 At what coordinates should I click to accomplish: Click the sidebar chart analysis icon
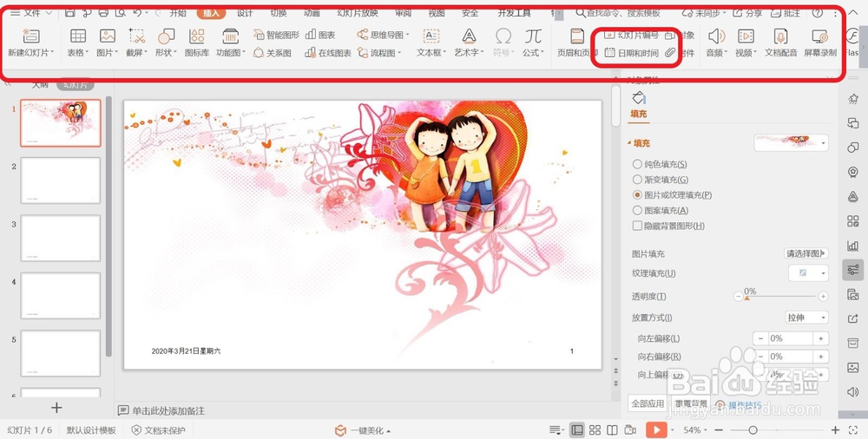coord(853,246)
